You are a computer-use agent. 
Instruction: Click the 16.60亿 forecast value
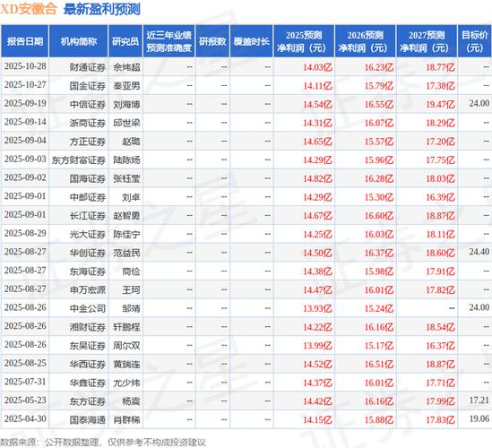coord(379,216)
